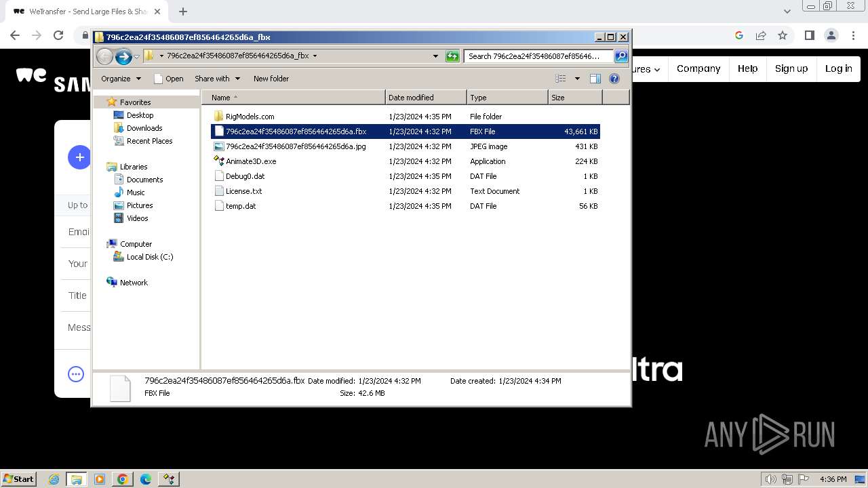The width and height of the screenshot is (868, 488).
Task: Click Sign up on WeTransfer
Action: [x=791, y=68]
